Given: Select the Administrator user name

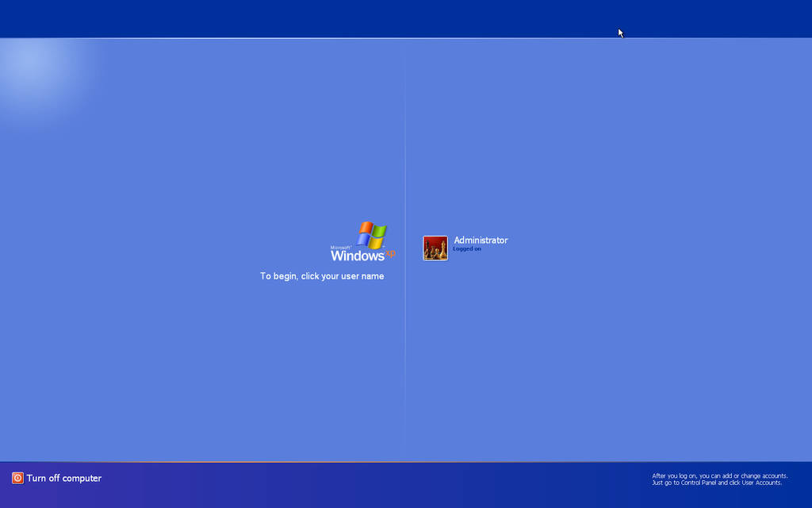Looking at the screenshot, I should click(481, 240).
